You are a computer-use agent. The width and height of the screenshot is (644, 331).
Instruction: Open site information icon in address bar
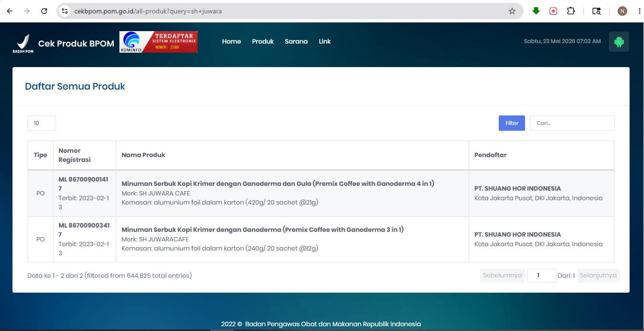(x=65, y=11)
